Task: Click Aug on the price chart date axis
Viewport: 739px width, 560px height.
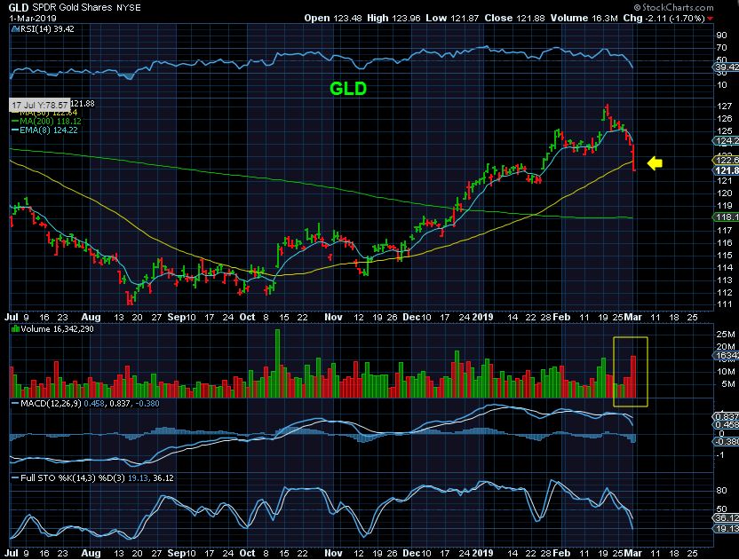Action: tap(91, 317)
